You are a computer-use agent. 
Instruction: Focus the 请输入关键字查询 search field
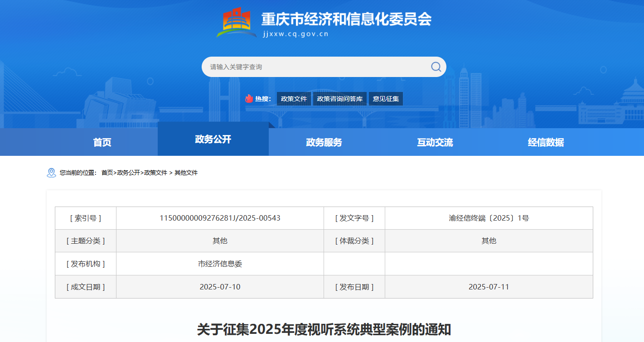(315, 67)
